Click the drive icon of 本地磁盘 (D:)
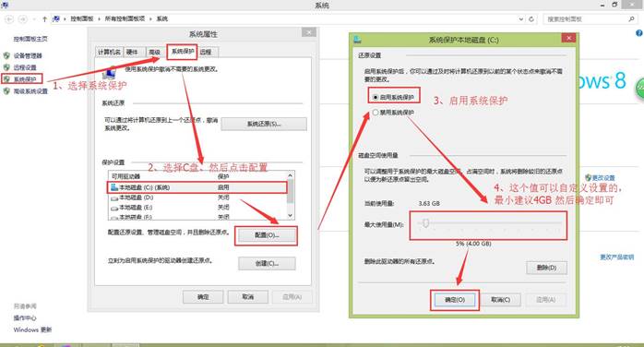The image size is (644, 347). [114, 197]
